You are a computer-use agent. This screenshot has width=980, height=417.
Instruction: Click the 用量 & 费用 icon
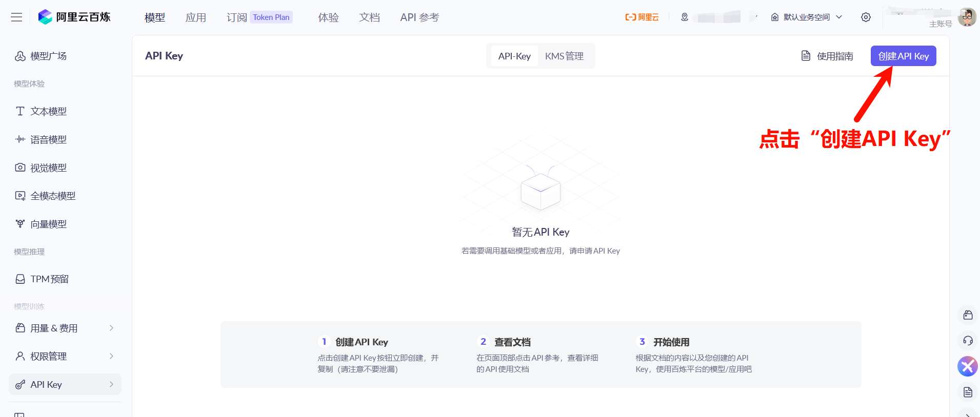[20, 328]
